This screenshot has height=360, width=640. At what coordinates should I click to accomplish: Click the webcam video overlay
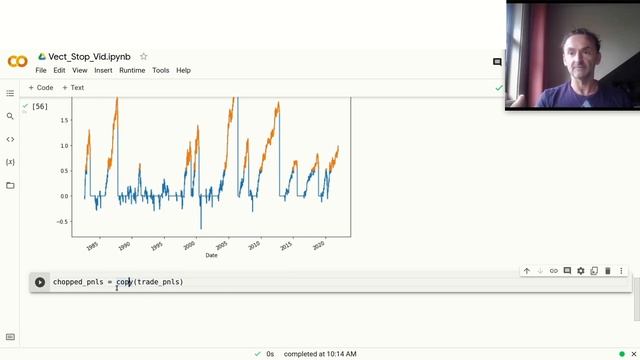pyautogui.click(x=573, y=55)
